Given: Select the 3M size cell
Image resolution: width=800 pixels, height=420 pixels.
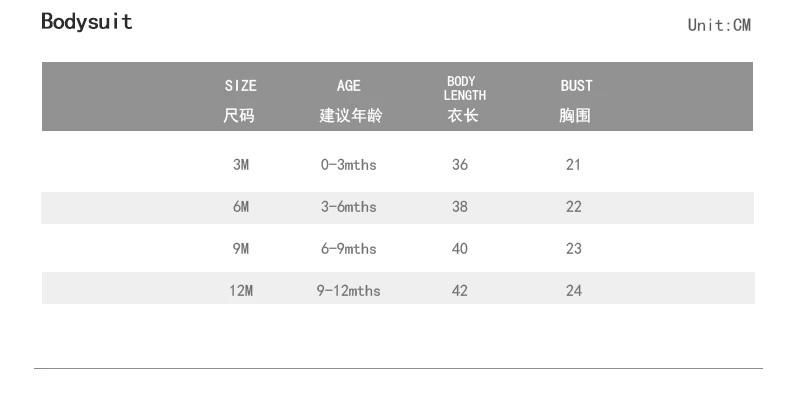Looking at the screenshot, I should point(240,165).
